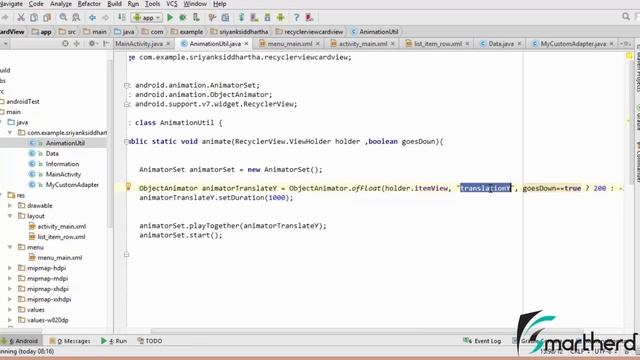Collapse the com.example.sriyanksiddhartha package node
This screenshot has height=360, width=640.
[10, 133]
